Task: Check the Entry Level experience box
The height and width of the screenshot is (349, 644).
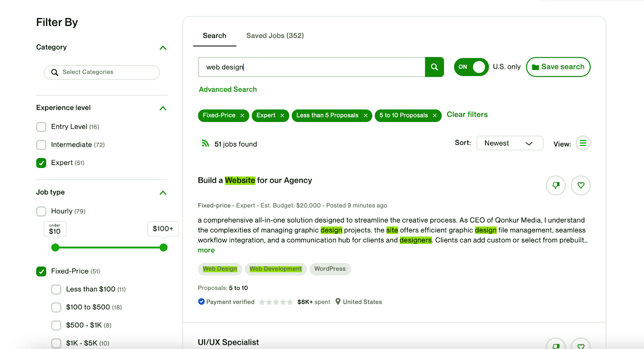Action: (x=41, y=127)
